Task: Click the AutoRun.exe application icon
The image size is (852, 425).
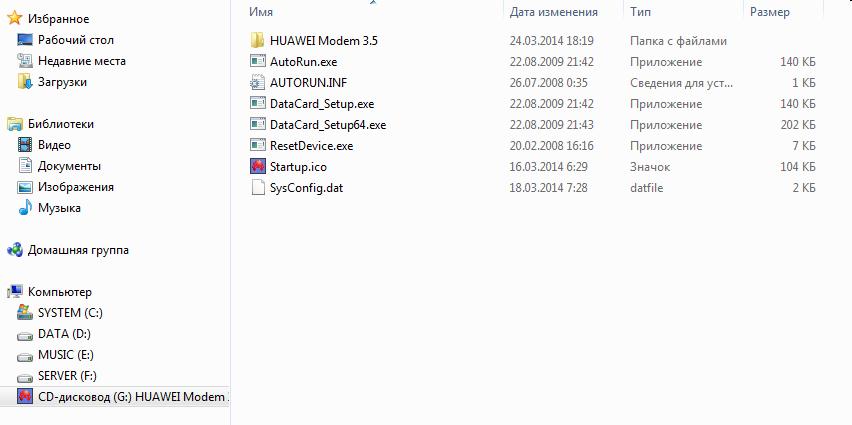Action: coord(257,61)
